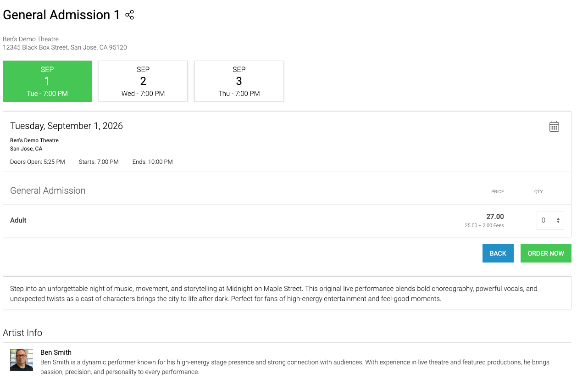
Task: Click the green ORDER NOW button
Action: click(x=546, y=253)
